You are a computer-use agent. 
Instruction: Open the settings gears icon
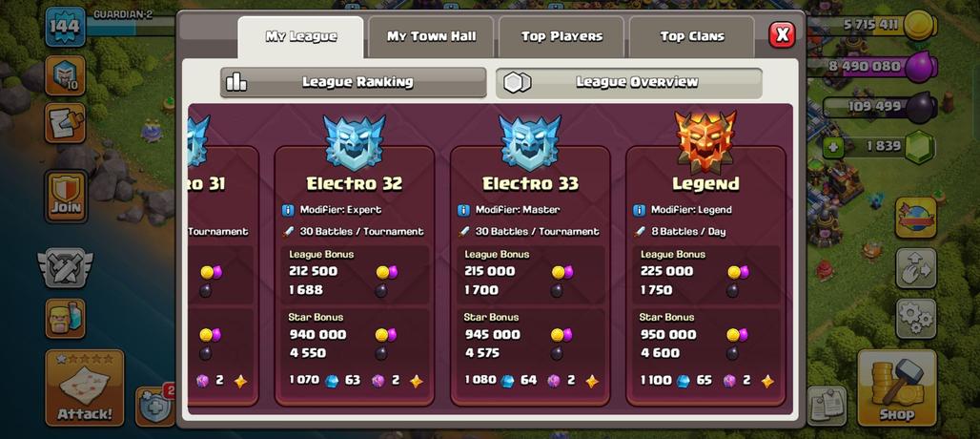(x=916, y=319)
